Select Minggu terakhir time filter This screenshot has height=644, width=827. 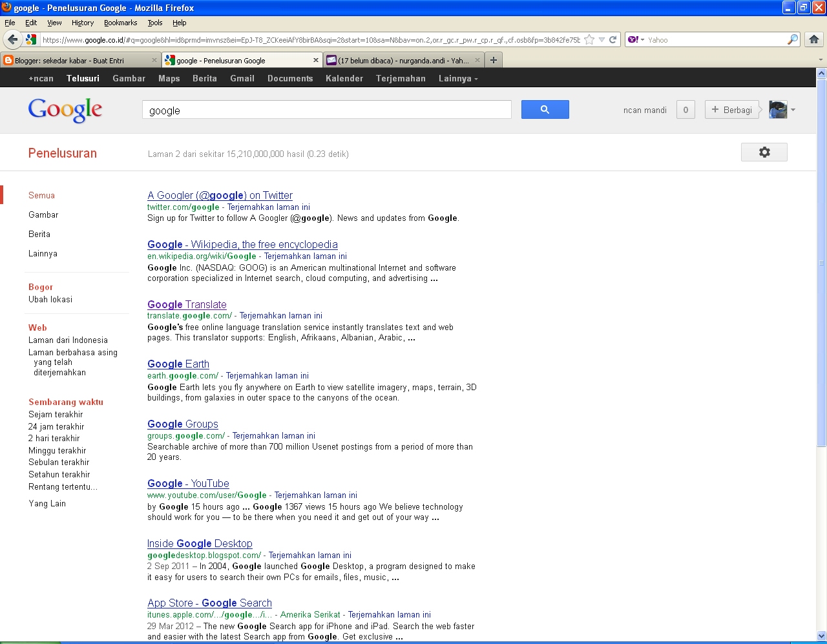(x=58, y=450)
